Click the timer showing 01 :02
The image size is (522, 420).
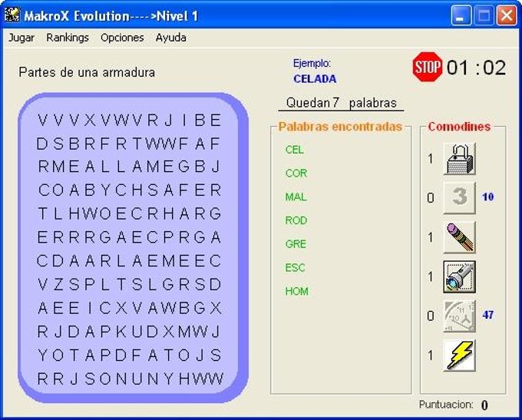click(x=477, y=68)
